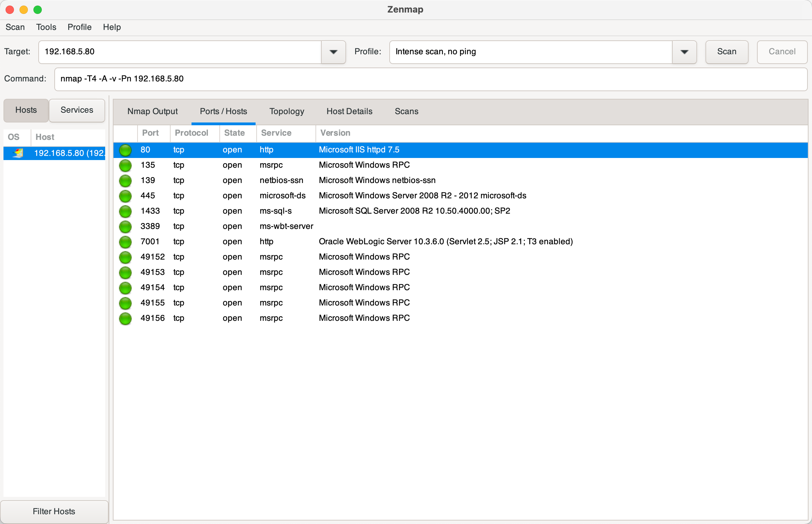Click the green status icon for port 7001
This screenshot has height=524, width=812.
[x=125, y=242]
